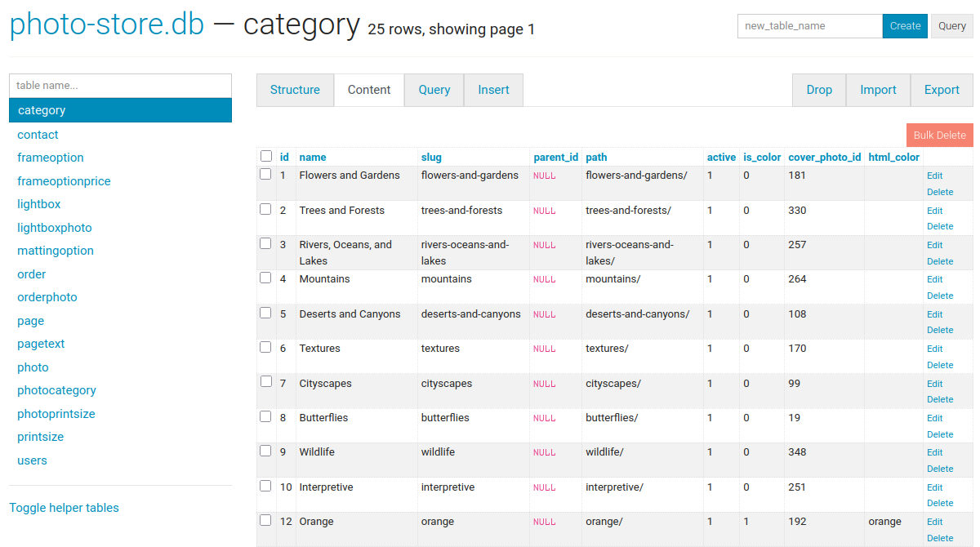Screen dimensions: 980x547
Task: Type in the new_table_name field
Action: 809,26
